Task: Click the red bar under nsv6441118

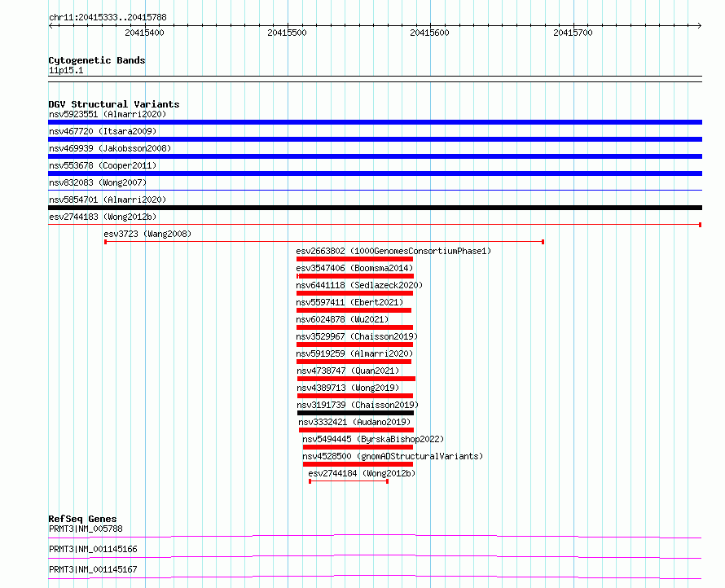Action: tap(354, 293)
